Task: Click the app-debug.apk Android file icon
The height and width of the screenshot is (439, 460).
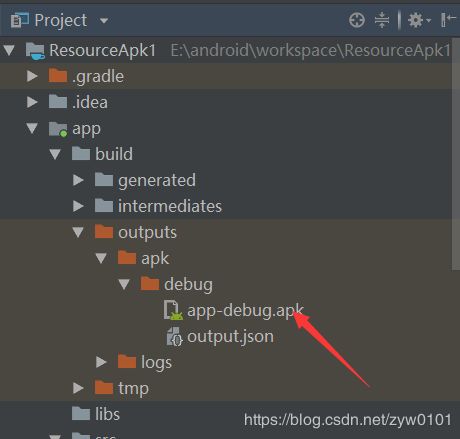Action: point(173,310)
